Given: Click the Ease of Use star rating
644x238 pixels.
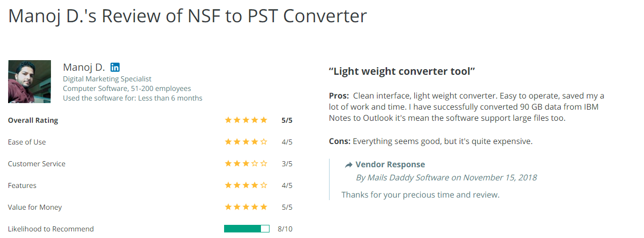Looking at the screenshot, I should point(246,142).
